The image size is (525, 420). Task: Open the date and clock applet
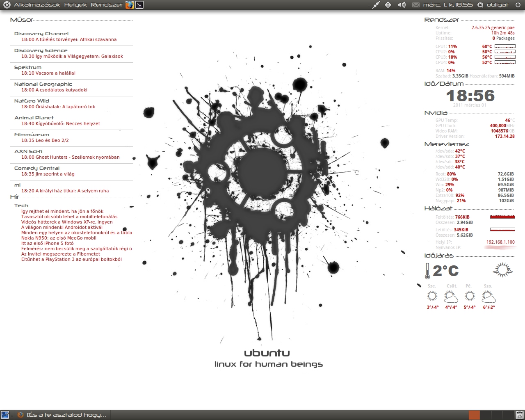click(x=447, y=5)
